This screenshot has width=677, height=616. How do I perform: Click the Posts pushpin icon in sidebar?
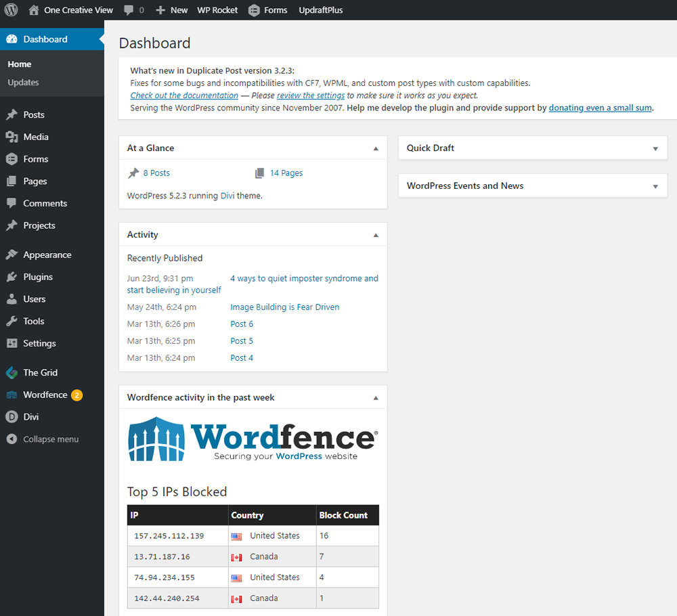[12, 114]
